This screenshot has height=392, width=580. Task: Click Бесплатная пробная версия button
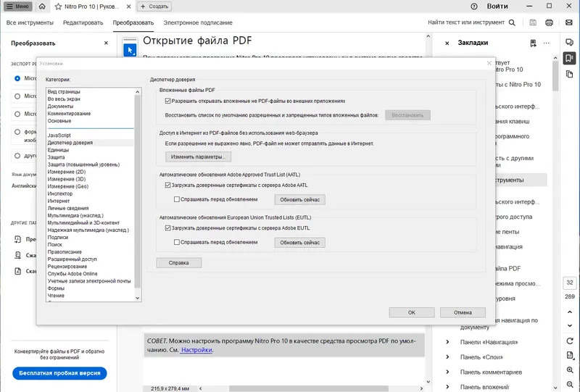tap(59, 373)
